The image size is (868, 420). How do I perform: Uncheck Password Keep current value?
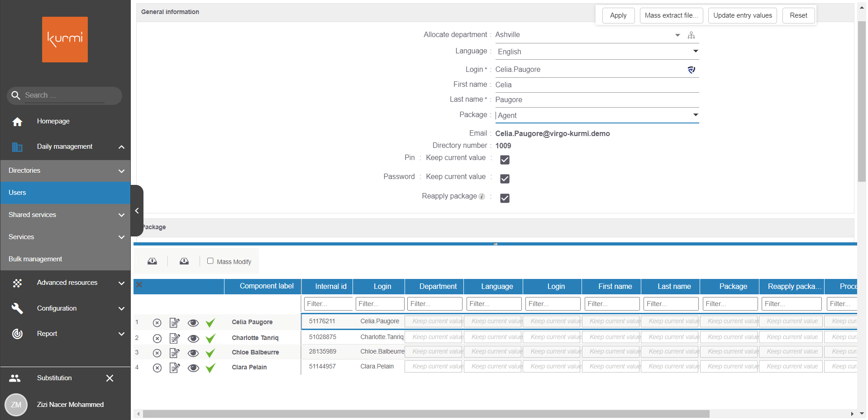(505, 179)
